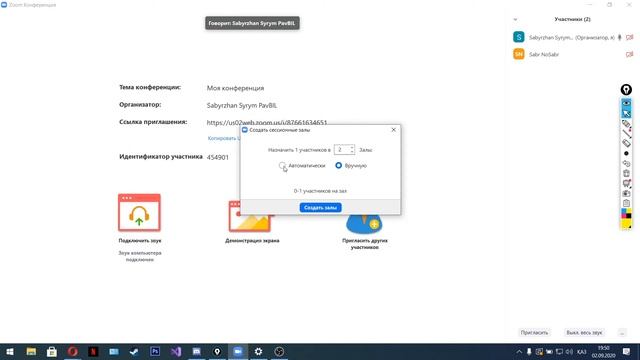The width and height of the screenshot is (640, 360).
Task: Click the Sabyrzhan Syrym participant avatar
Action: (x=519, y=37)
